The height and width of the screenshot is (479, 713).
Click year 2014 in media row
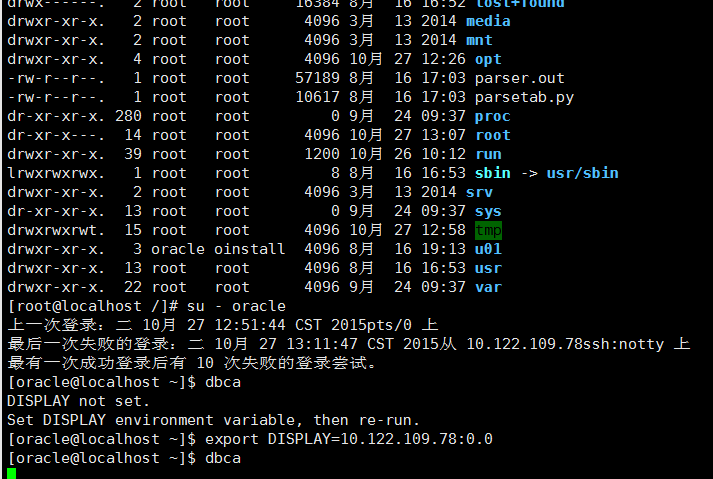[438, 21]
